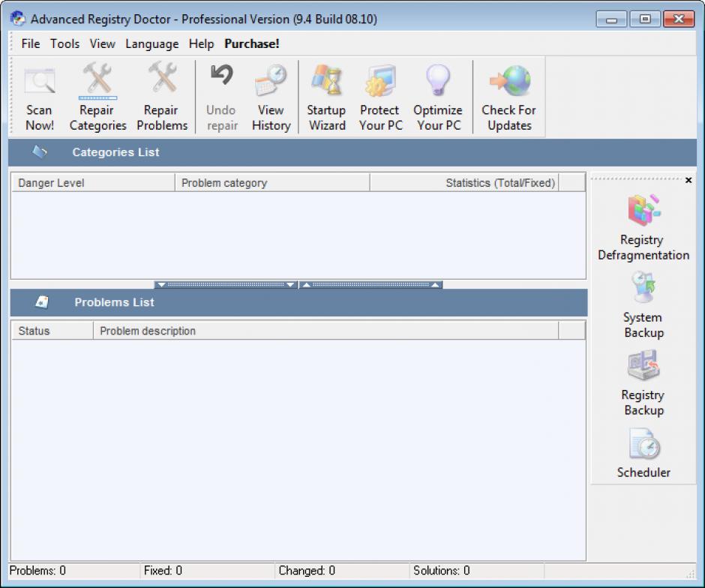The image size is (705, 588).
Task: Click the Problems: 0 status entry
Action: [74, 571]
